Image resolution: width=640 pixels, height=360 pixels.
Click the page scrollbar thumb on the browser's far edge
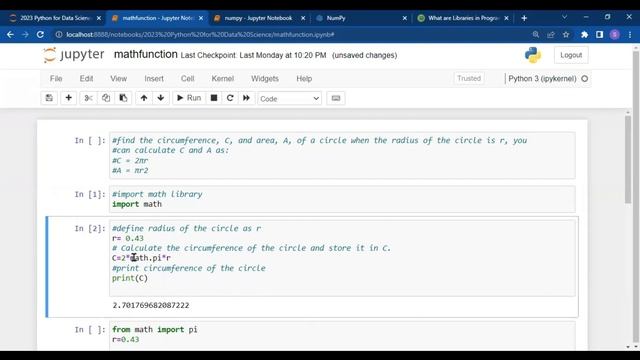click(x=636, y=196)
